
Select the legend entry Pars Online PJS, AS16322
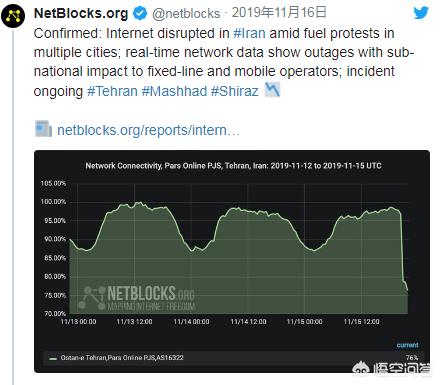pyautogui.click(x=122, y=358)
